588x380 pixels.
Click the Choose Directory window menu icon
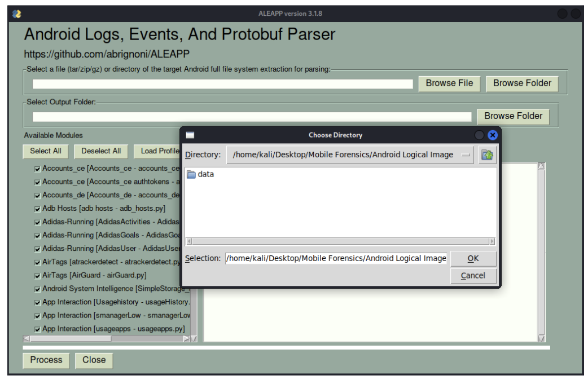pos(191,135)
